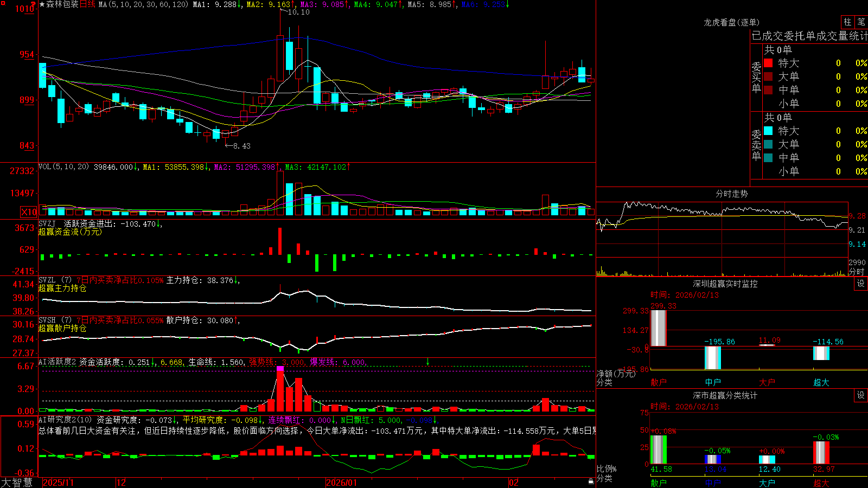The image size is (868, 488).
Task: Click the cyan 特大 sell order swatch
Action: coord(768,131)
